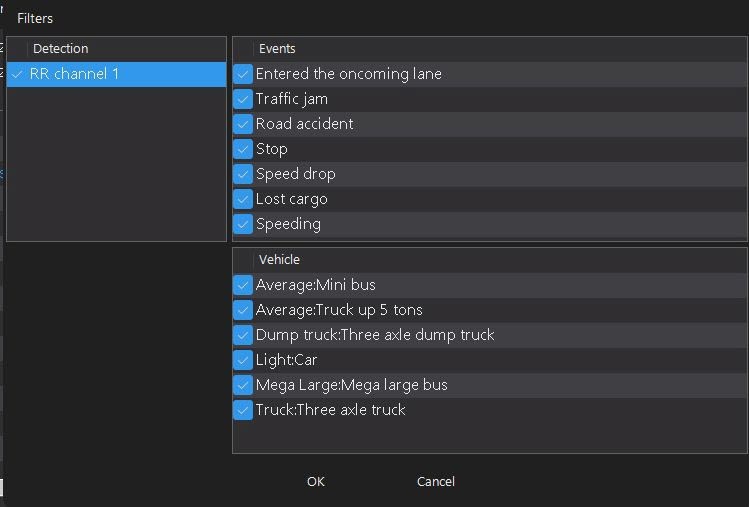Toggle the Average:Mini bus vehicle checkbox

[243, 285]
